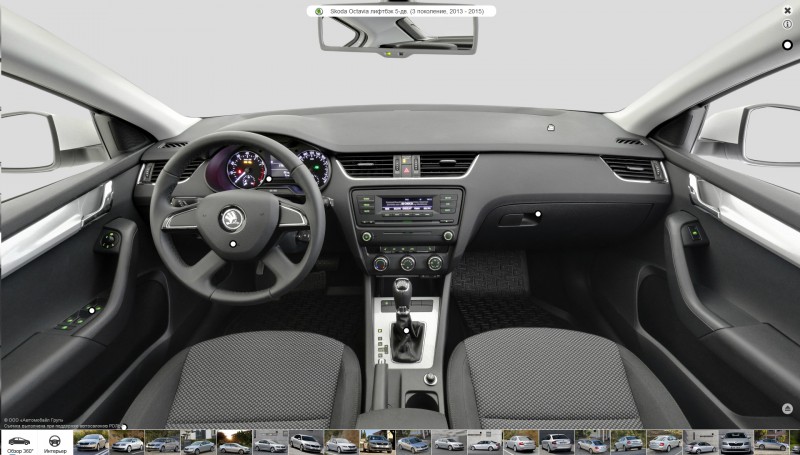Image resolution: width=800 pixels, height=455 pixels.
Task: Switch to the Интерьер tab
Action: point(55,444)
